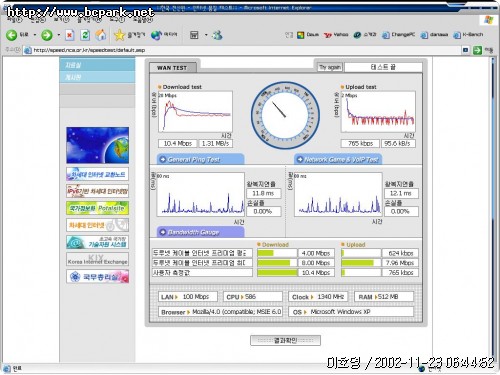The image size is (500, 375).
Task: Open the Forward button history dropdown arrow
Action: tap(59, 35)
